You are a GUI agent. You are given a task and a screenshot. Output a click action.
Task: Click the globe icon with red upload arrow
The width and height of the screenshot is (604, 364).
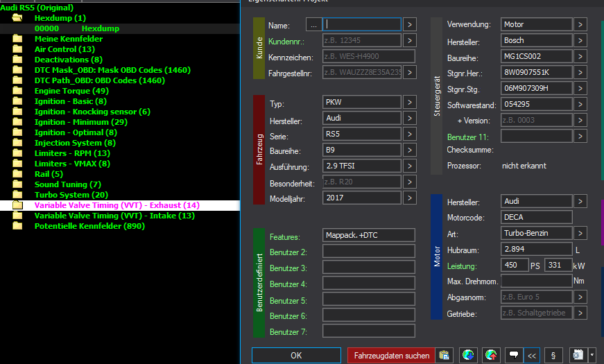click(x=492, y=356)
